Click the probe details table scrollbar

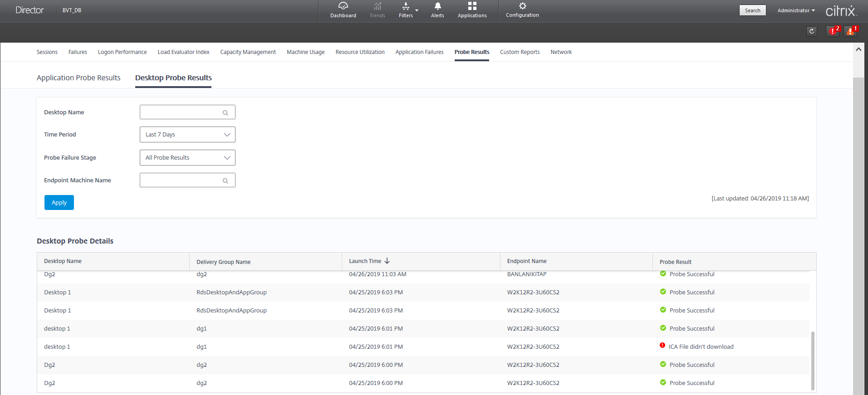(x=813, y=361)
